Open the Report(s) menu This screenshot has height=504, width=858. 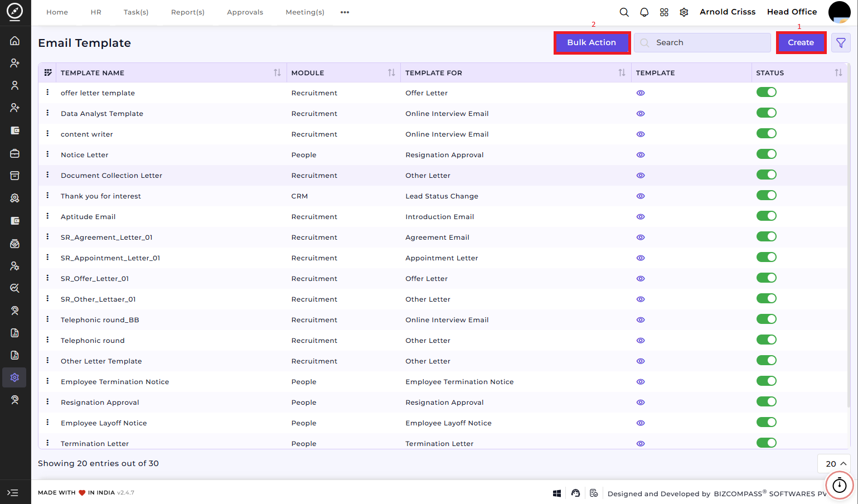tap(188, 12)
